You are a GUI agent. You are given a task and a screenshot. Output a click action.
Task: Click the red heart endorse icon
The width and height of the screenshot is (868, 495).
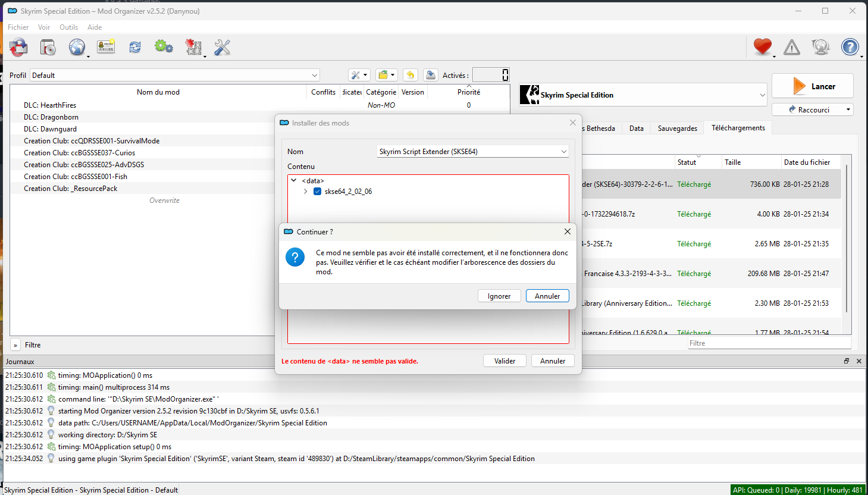(762, 47)
